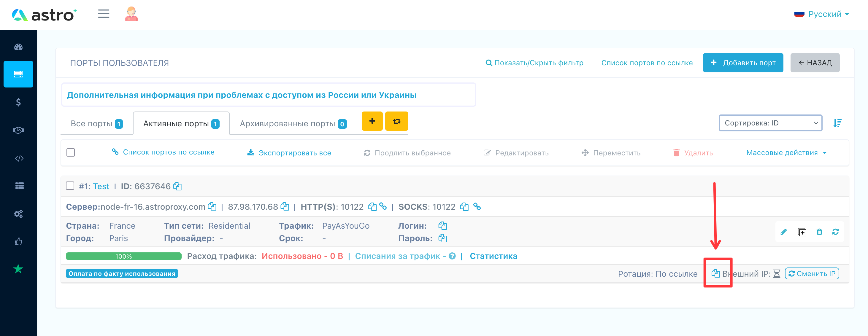Image resolution: width=868 pixels, height=336 pixels.
Task: Edit port with the pencil icon
Action: [x=784, y=232]
